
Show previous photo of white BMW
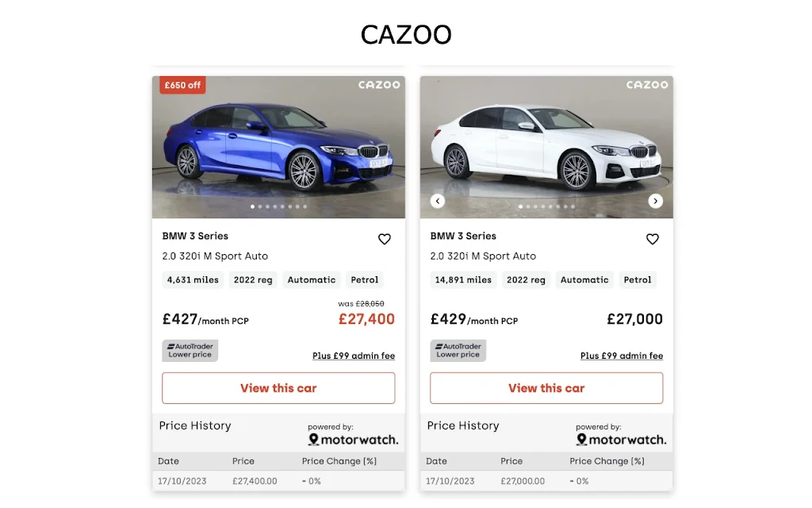click(x=438, y=201)
